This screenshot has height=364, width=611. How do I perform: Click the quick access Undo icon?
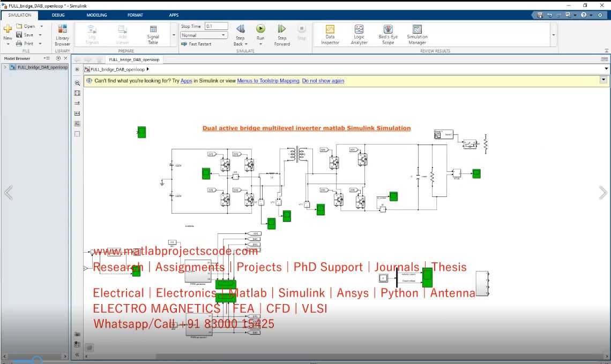[549, 15]
